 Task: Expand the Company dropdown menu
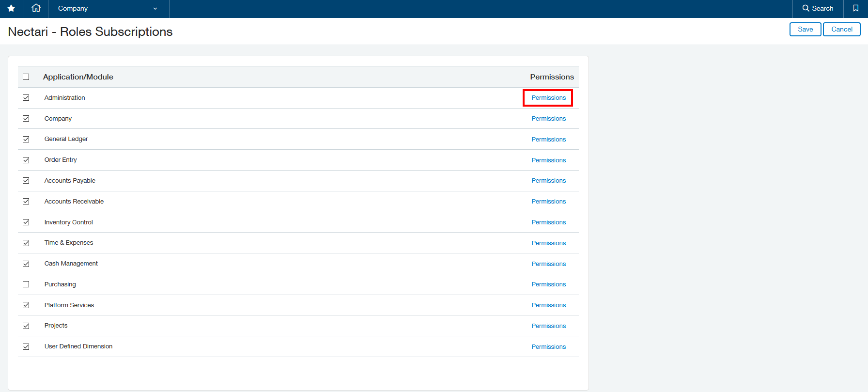tap(108, 9)
